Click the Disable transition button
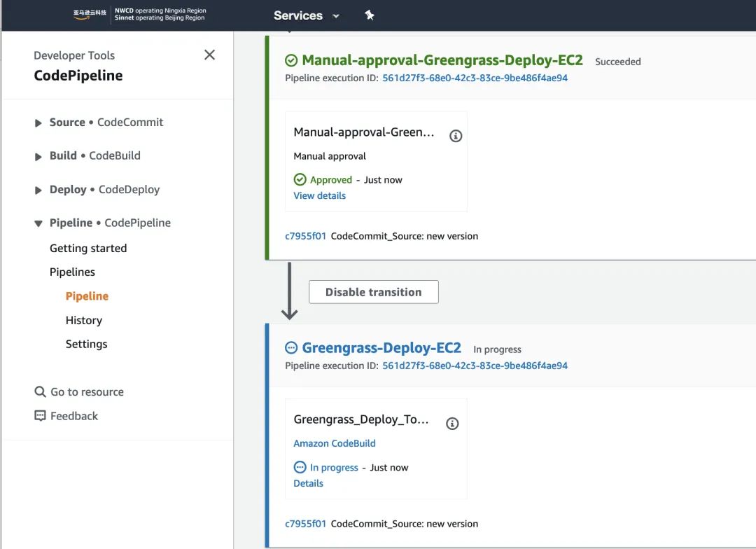 coord(373,292)
